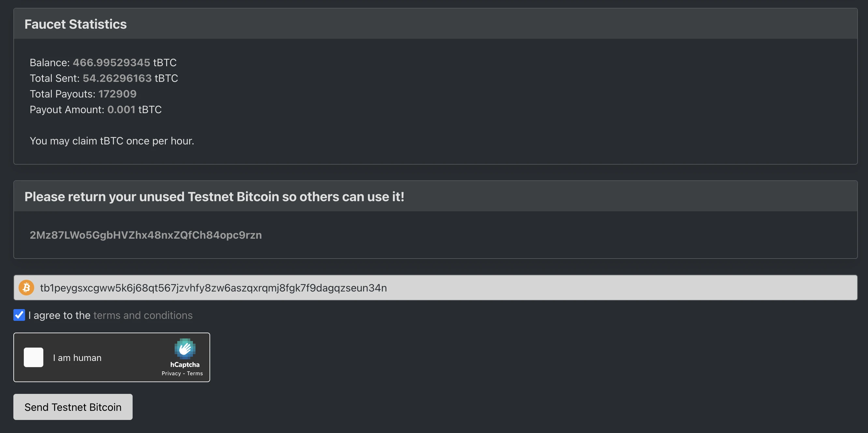
Task: Click into the testnet address input field
Action: [x=438, y=288]
